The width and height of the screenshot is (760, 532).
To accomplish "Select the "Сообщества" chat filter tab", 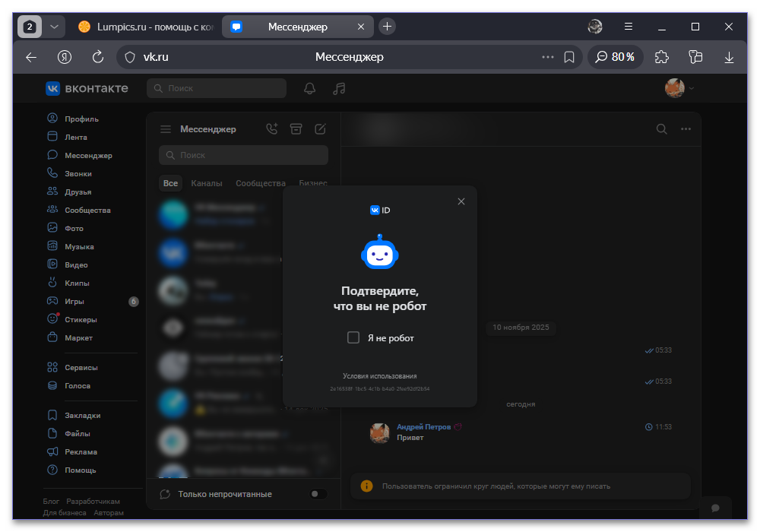I will click(260, 183).
